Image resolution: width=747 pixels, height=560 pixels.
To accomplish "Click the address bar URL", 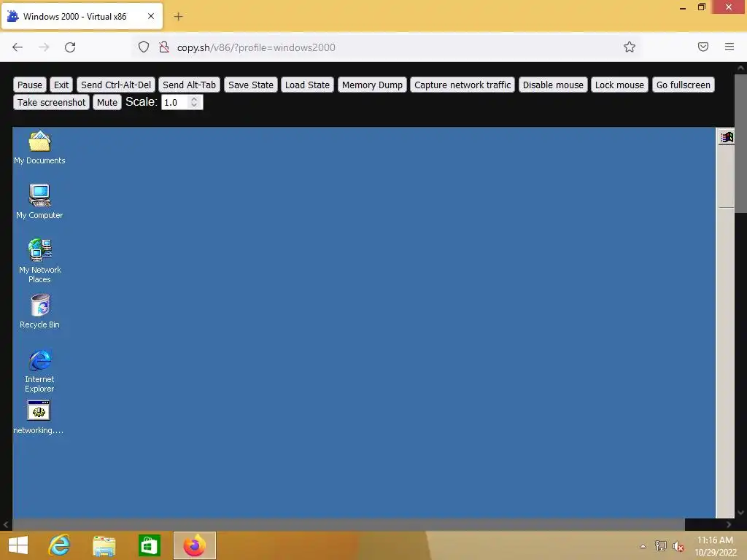I will pos(256,47).
